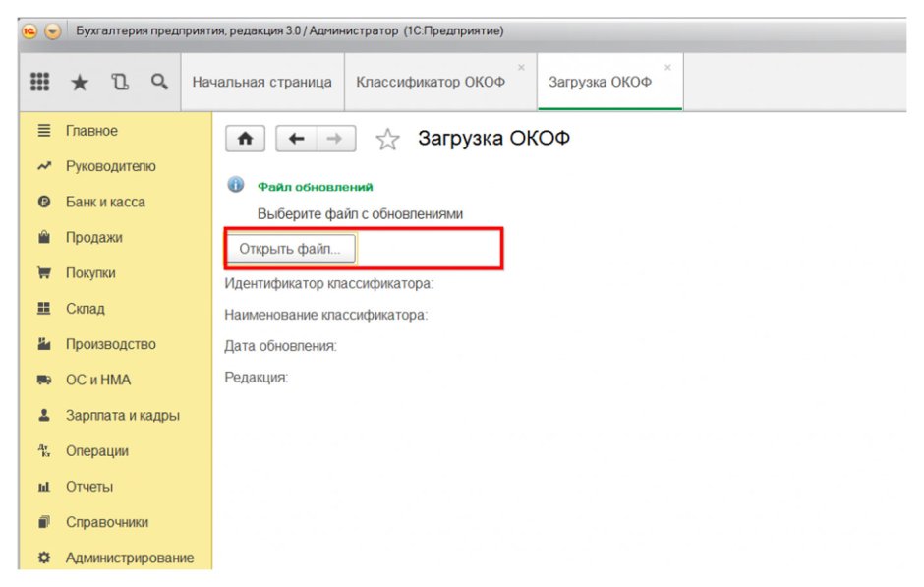Switch to Классификатор ОКОФ tab
This screenshot has width=924, height=587.
431,82
